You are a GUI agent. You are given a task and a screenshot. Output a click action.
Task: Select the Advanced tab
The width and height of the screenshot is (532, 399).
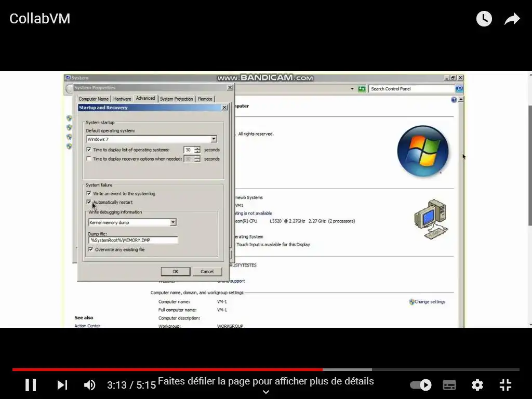[x=145, y=98]
